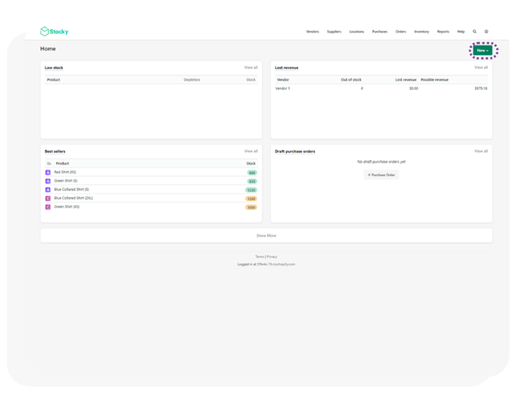Click grade A badge beside Green Shirt (S)

pos(48,181)
